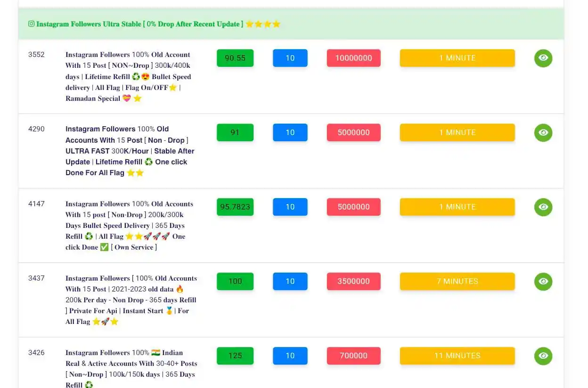
Task: Open service 3426 details eye icon
Action: 543,356
